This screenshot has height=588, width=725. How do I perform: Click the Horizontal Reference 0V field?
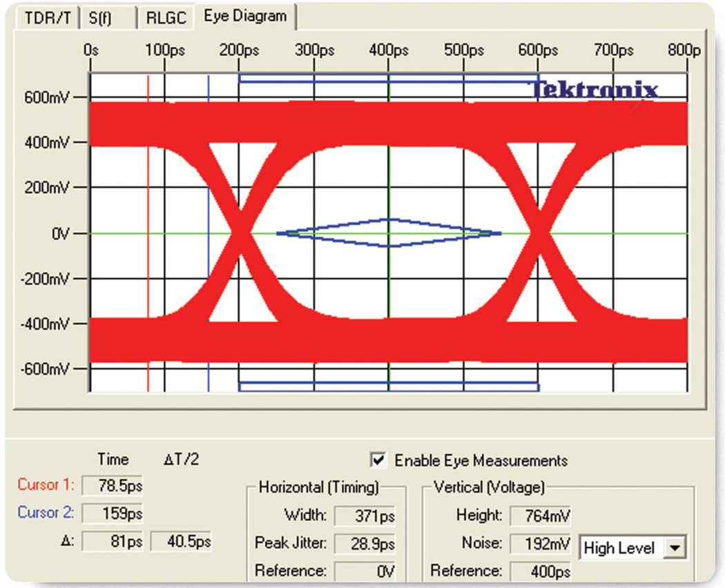point(365,571)
